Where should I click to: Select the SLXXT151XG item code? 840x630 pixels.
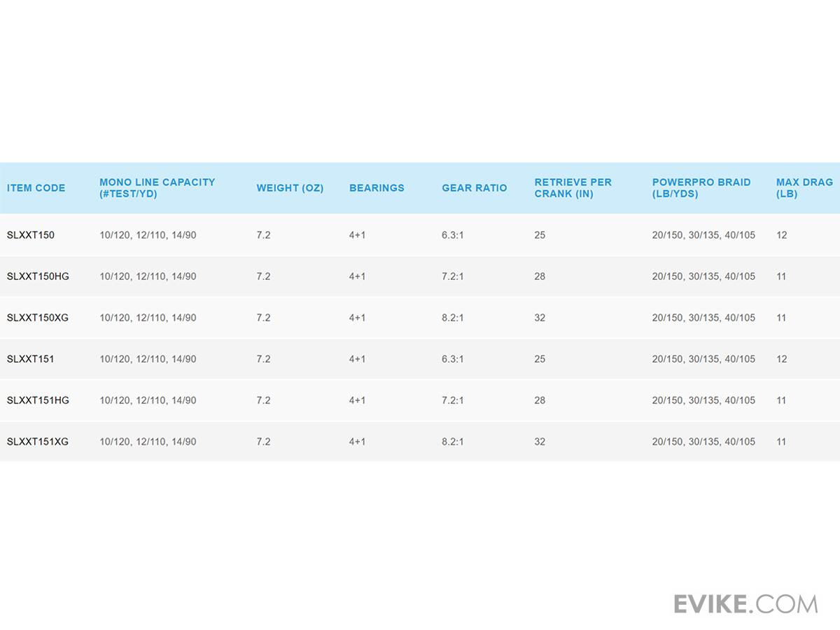coord(38,442)
